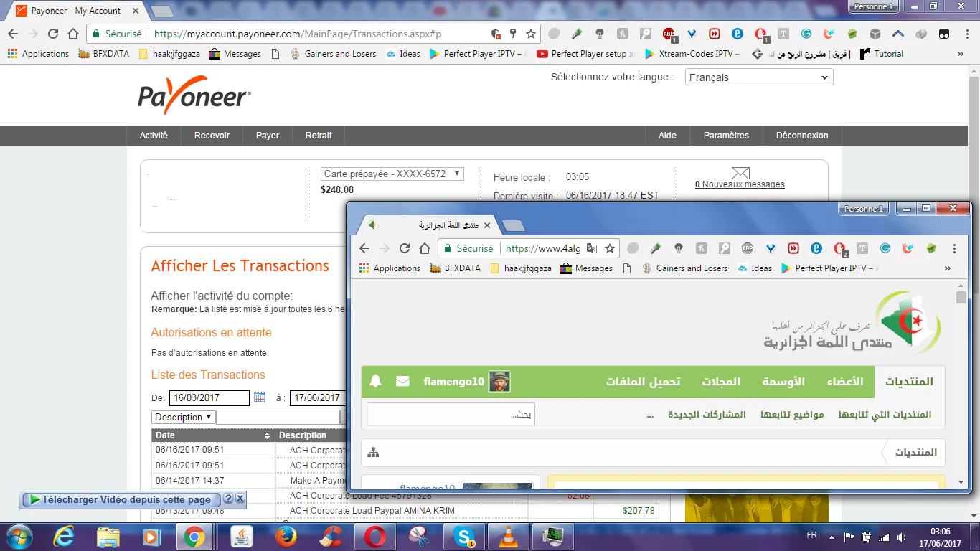
Task: Reload the Payoneer page
Action: point(53,34)
